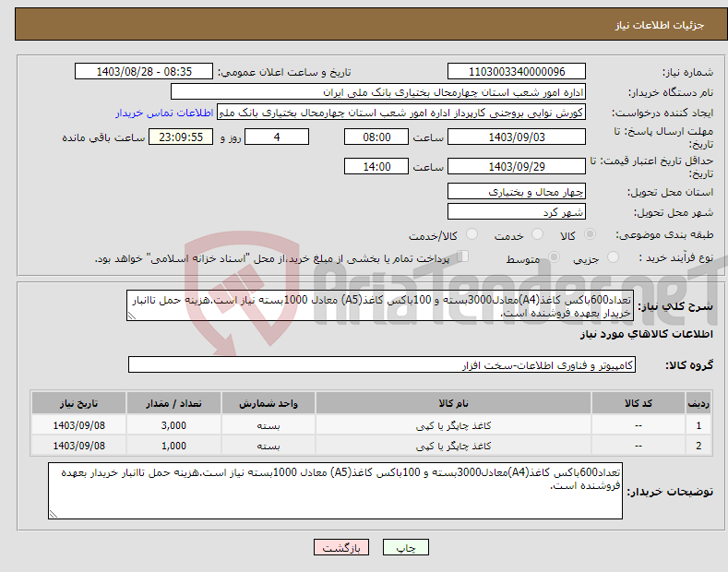Click the resize handle of buyer notes textarea

pyautogui.click(x=53, y=515)
